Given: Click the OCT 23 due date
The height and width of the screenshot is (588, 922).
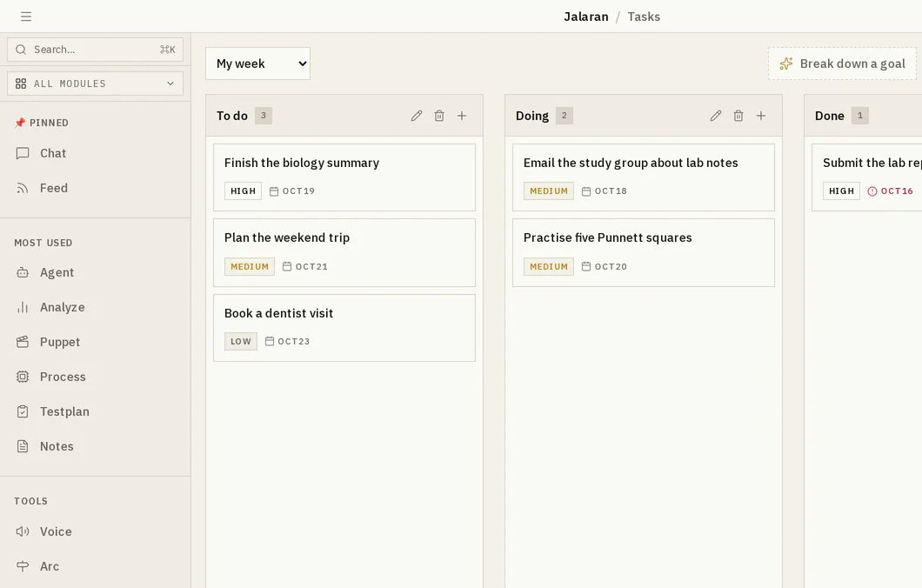Looking at the screenshot, I should pos(287,341).
